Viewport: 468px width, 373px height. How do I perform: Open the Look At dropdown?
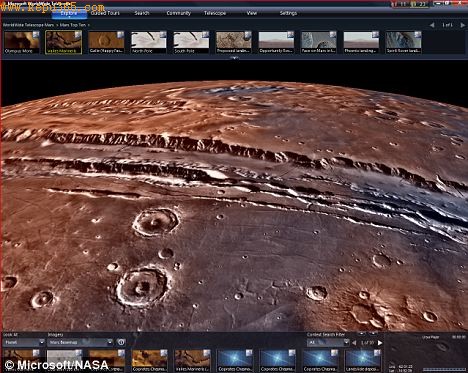pos(24,342)
